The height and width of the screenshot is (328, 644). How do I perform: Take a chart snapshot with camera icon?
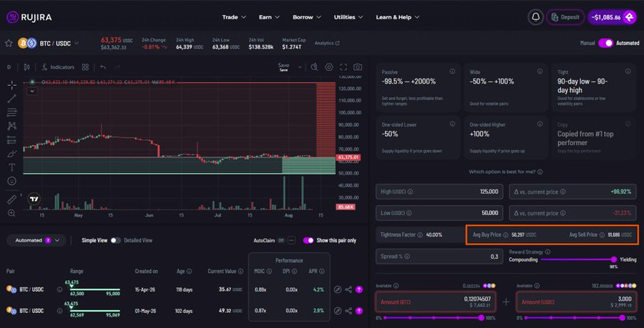[x=358, y=67]
